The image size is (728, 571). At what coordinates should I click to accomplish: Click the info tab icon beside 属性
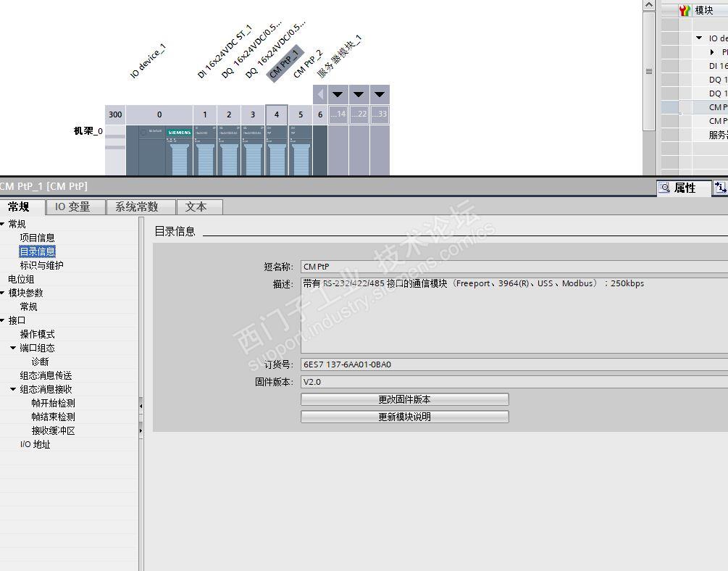(720, 188)
